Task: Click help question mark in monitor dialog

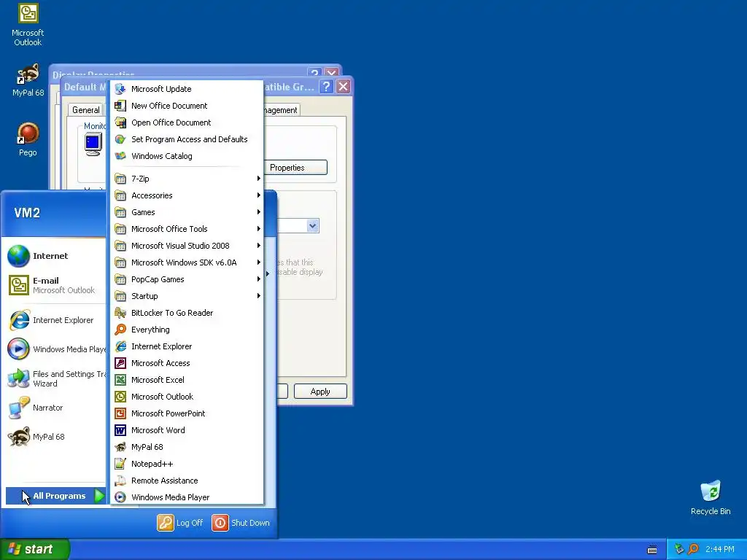Action: coord(326,87)
